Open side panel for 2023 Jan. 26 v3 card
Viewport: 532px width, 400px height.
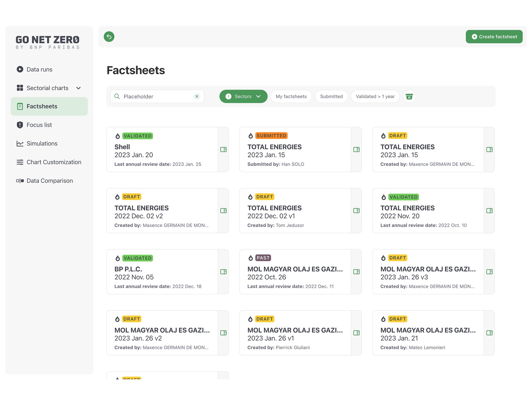489,272
